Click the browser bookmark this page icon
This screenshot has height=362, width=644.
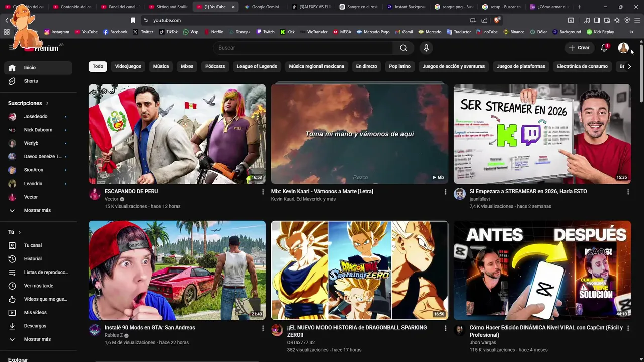pyautogui.click(x=133, y=20)
